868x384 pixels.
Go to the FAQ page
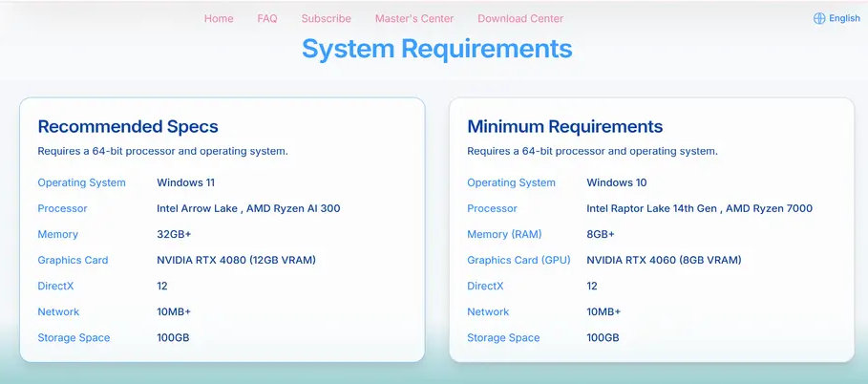[x=266, y=18]
